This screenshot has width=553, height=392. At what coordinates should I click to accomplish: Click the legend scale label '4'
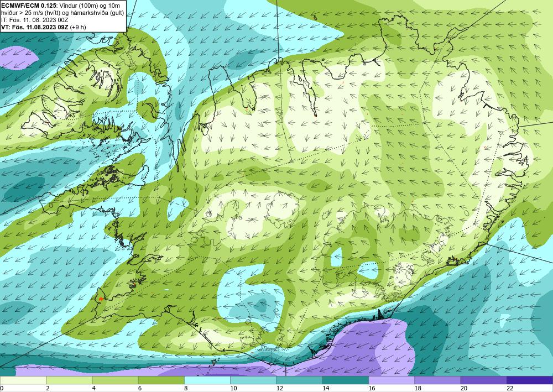point(94,388)
